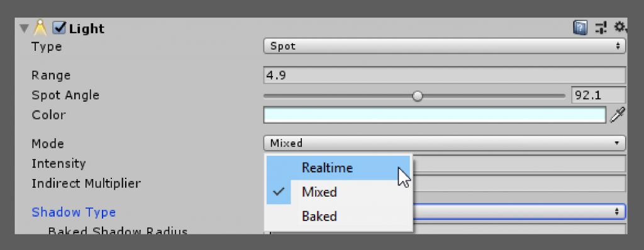Viewport: 644px width, 250px height.
Task: Collapse the Light component foldout arrow
Action: click(x=25, y=28)
